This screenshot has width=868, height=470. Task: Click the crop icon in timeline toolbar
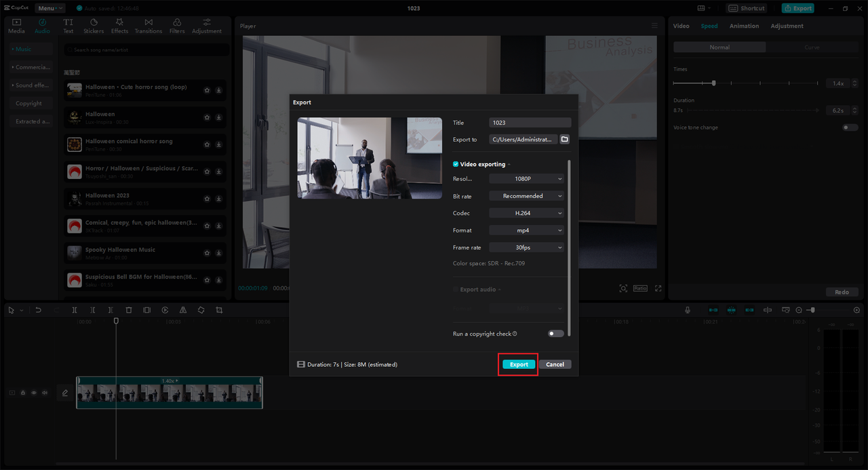click(219, 310)
